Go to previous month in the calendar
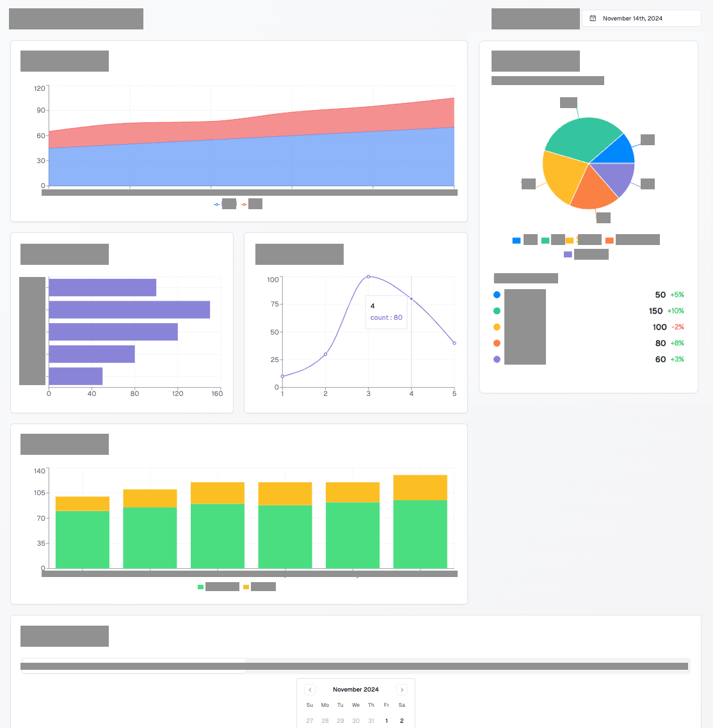 click(x=310, y=690)
